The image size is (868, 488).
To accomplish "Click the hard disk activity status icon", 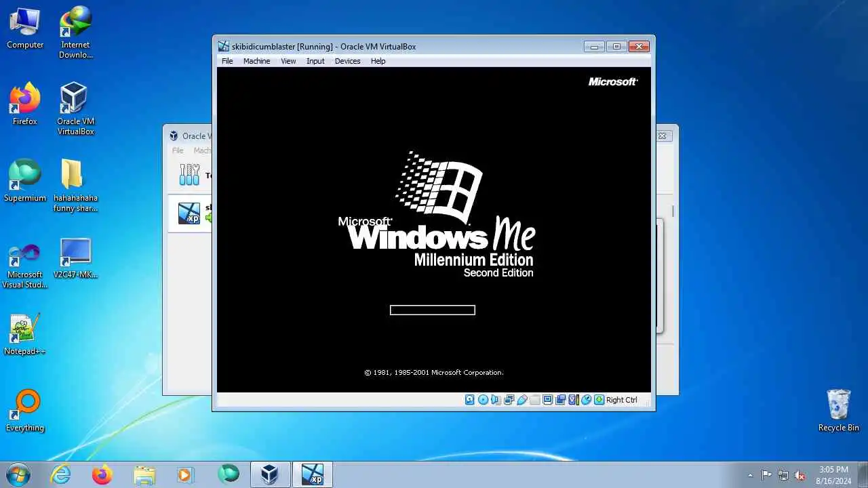I will coord(469,400).
